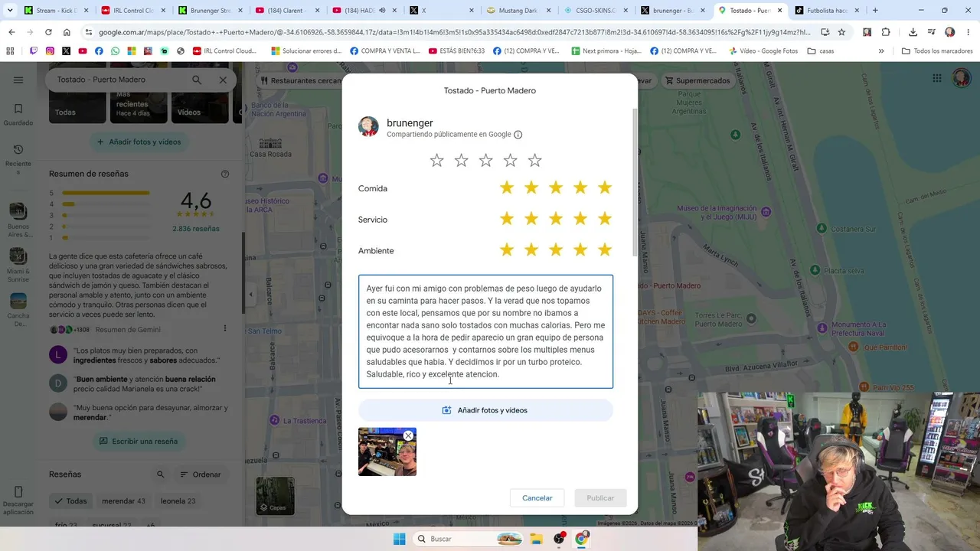The width and height of the screenshot is (980, 551).
Task: Rate Servicio with two stars
Action: pos(531,219)
